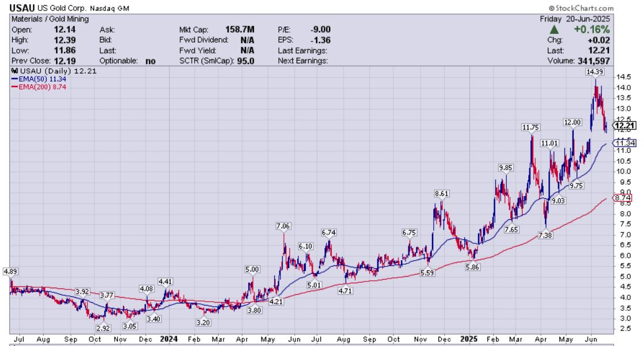Click the 6.74 price label
The width and height of the screenshot is (644, 346).
(328, 232)
